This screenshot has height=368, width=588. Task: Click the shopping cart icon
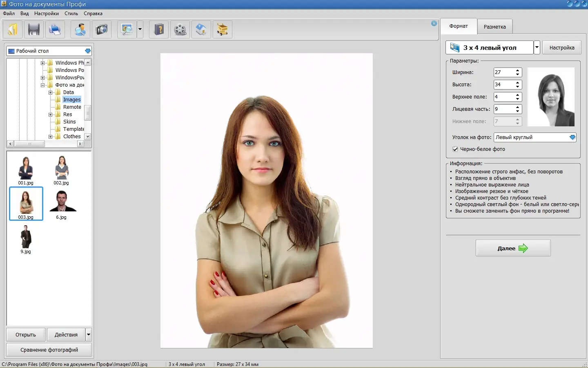222,29
